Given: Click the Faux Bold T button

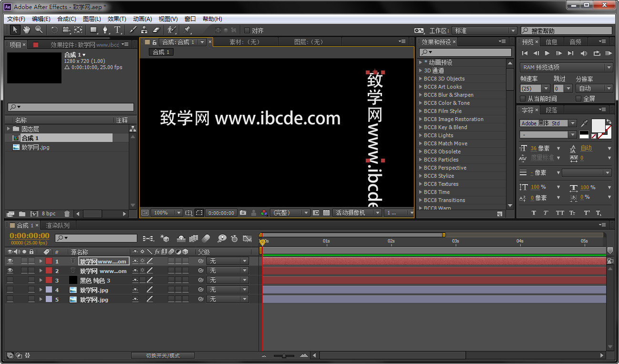Looking at the screenshot, I should coord(534,213).
